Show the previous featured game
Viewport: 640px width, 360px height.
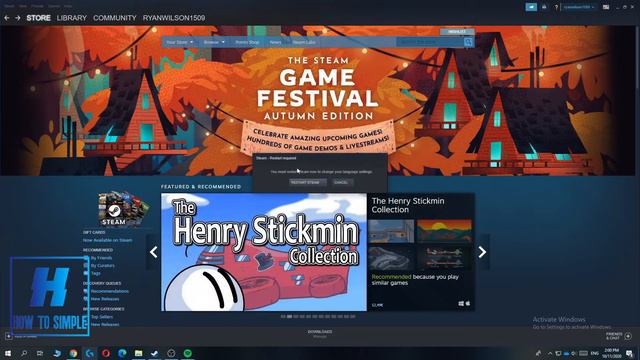(x=153, y=252)
